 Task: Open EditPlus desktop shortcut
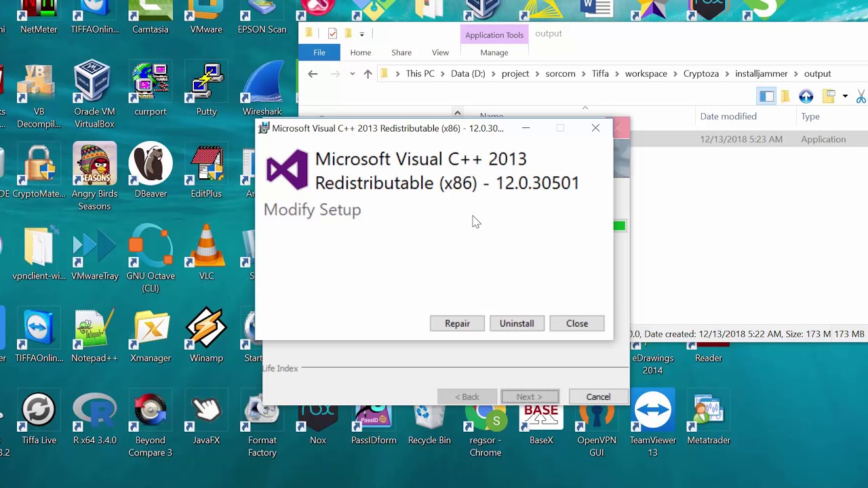(206, 171)
